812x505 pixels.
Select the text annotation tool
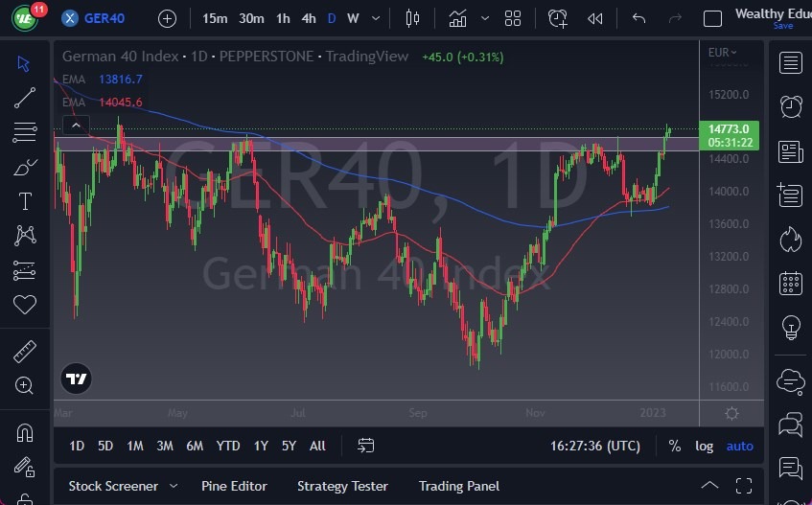[x=25, y=201]
